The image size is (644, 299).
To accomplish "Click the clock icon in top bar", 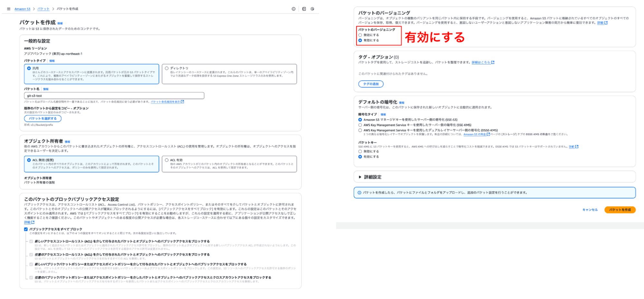I will click(x=312, y=9).
